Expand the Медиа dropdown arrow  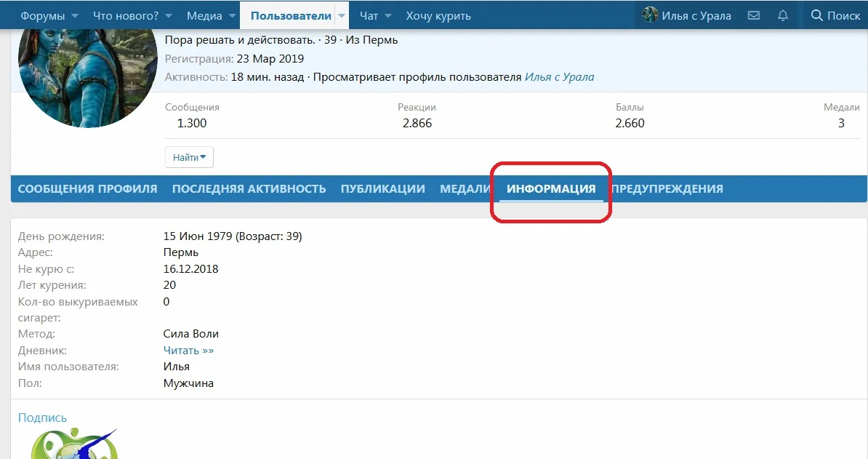tap(233, 16)
